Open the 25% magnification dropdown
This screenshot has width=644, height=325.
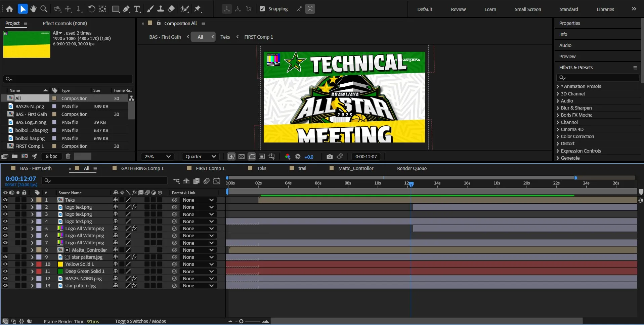point(158,157)
